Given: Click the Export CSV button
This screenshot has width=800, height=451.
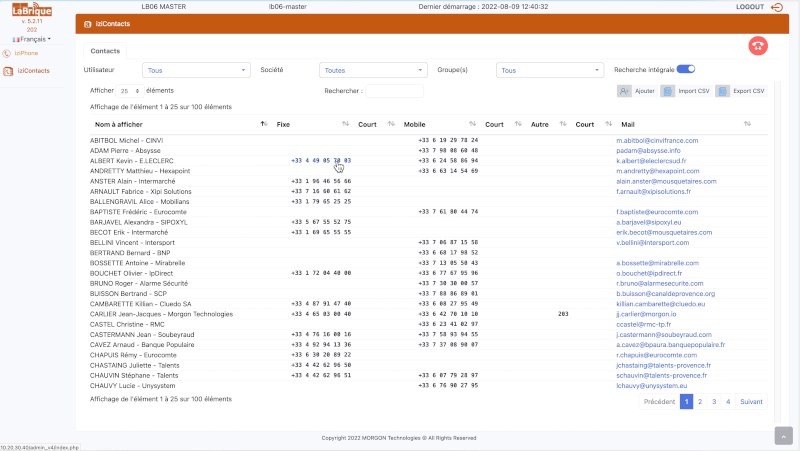Looking at the screenshot, I should coord(741,91).
